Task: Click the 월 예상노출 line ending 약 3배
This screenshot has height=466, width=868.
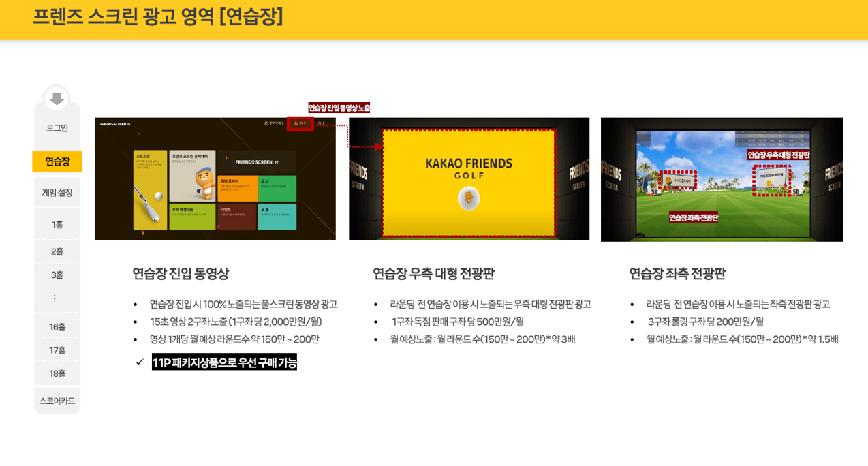Action: pyautogui.click(x=483, y=339)
